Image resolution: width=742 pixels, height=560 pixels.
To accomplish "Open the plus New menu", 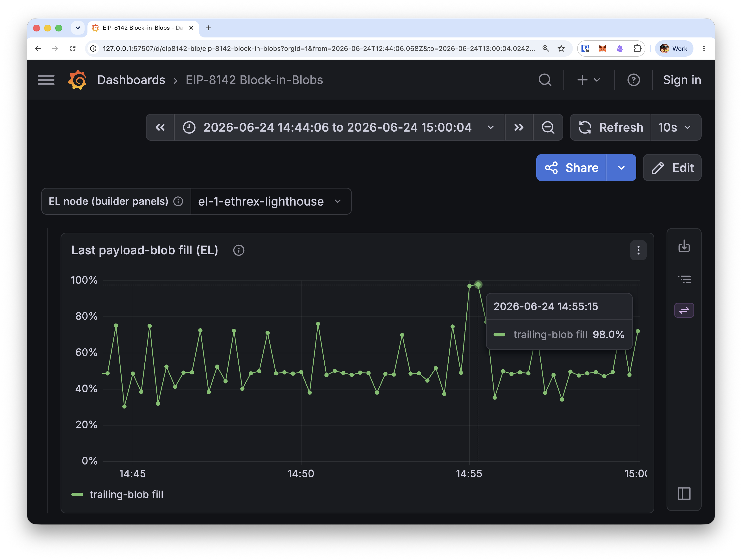I will (x=589, y=80).
